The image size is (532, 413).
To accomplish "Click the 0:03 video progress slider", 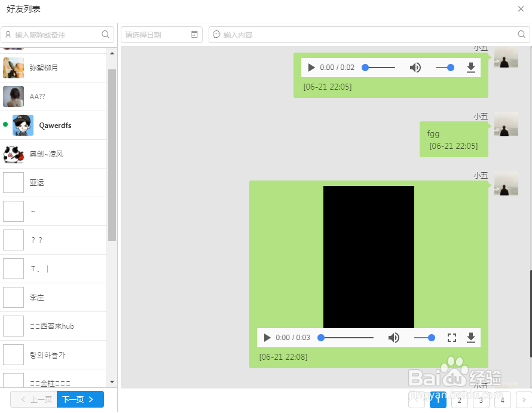I will point(346,338).
